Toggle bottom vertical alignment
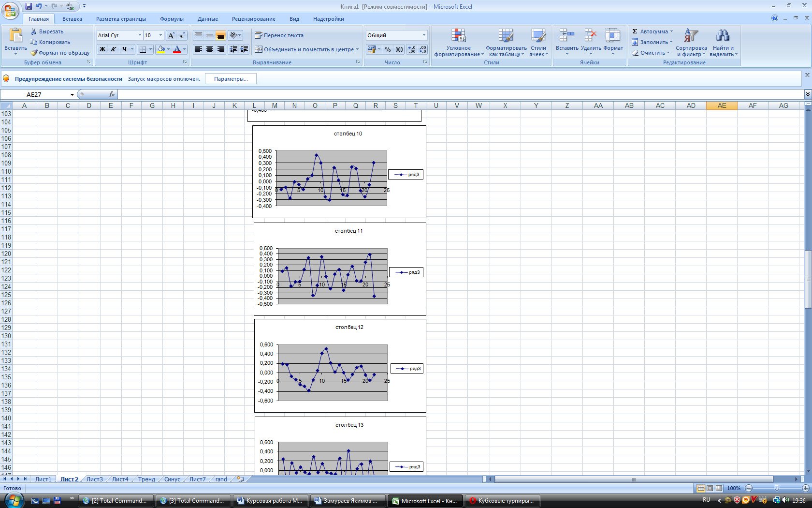This screenshot has height=508, width=812. [221, 35]
